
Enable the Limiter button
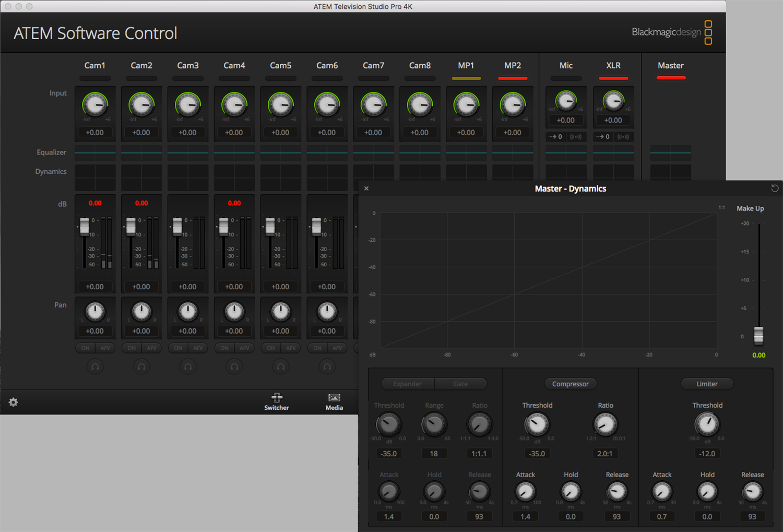point(707,384)
